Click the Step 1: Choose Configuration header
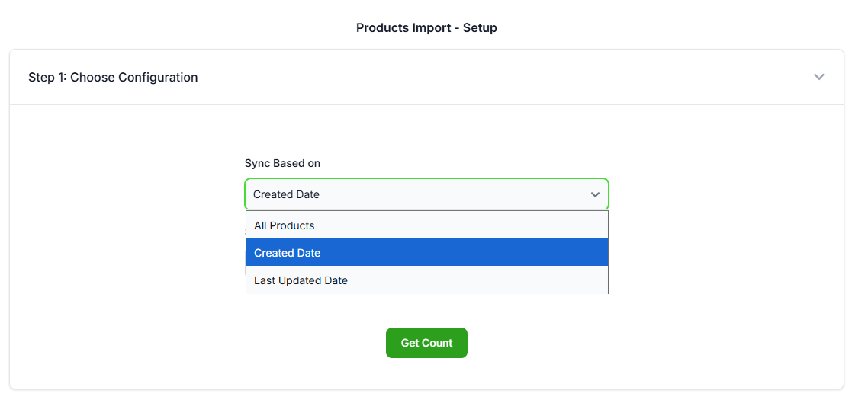 pyautogui.click(x=113, y=77)
